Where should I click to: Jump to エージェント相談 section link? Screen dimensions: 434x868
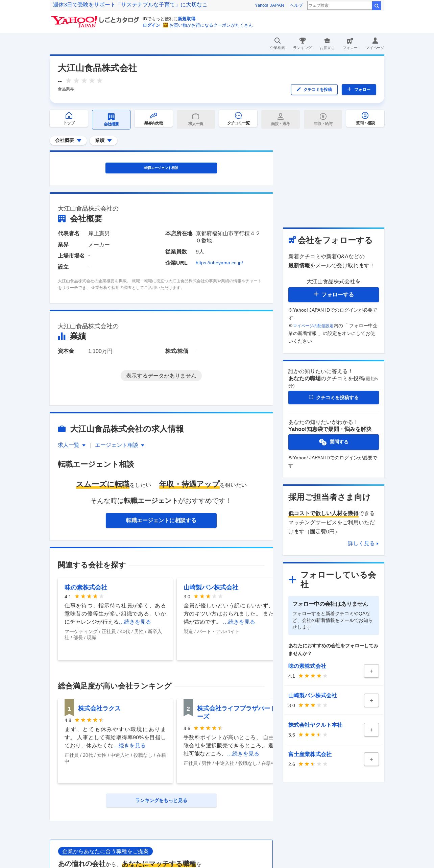click(x=120, y=445)
